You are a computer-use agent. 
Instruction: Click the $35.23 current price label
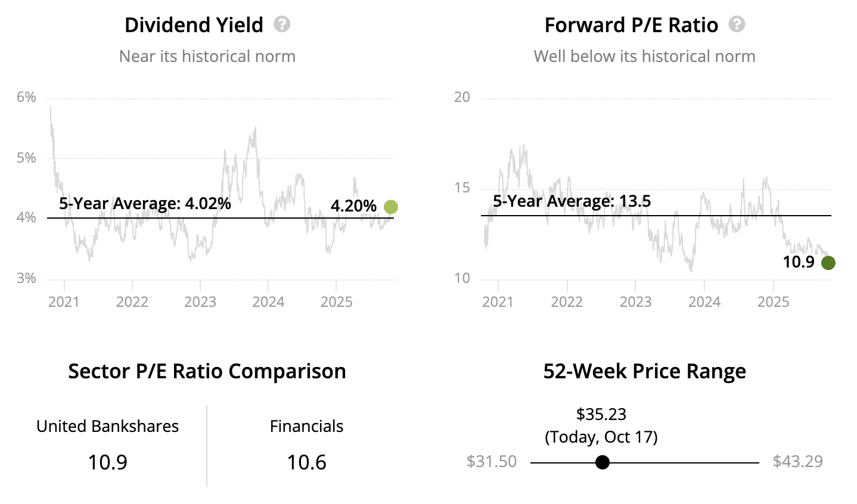point(601,414)
